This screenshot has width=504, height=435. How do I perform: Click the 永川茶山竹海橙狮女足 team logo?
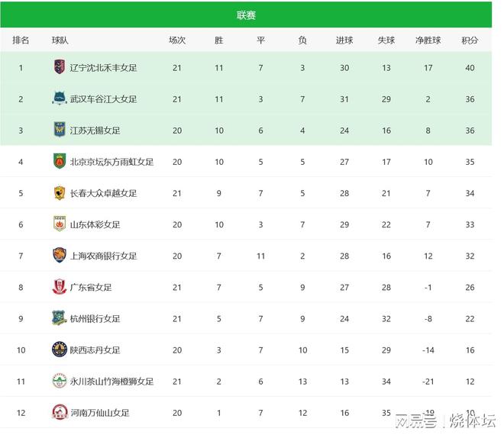(60, 381)
